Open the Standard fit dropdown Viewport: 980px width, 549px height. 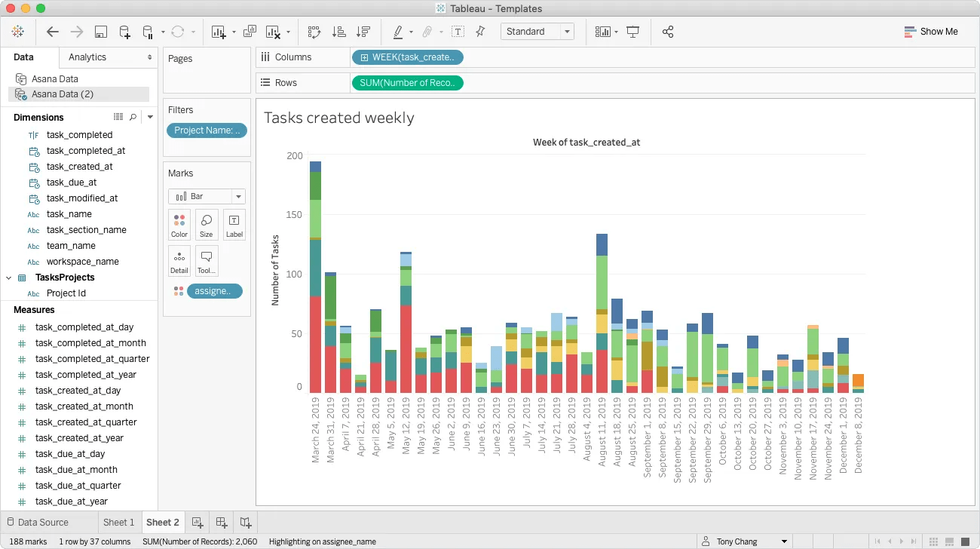click(567, 32)
